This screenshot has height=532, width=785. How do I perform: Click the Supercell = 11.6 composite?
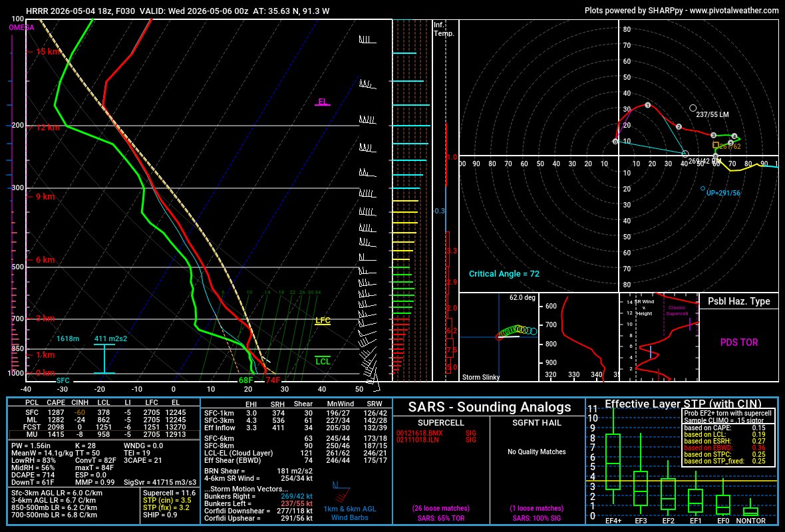(x=169, y=493)
